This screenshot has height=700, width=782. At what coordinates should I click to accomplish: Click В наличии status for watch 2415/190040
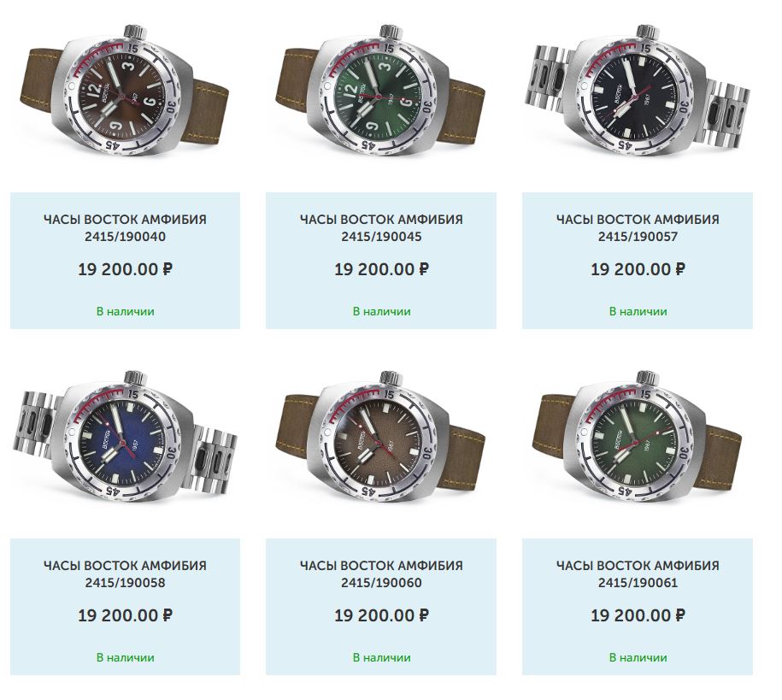[125, 311]
